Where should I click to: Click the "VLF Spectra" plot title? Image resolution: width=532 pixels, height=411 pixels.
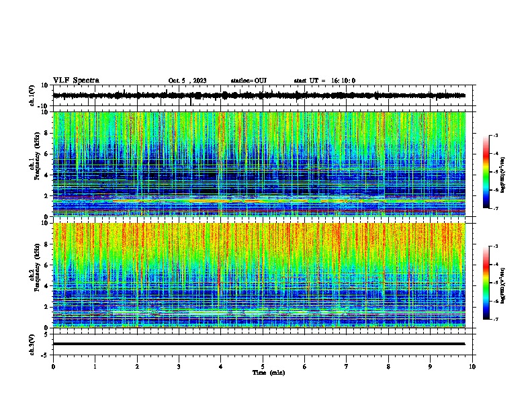(x=76, y=81)
